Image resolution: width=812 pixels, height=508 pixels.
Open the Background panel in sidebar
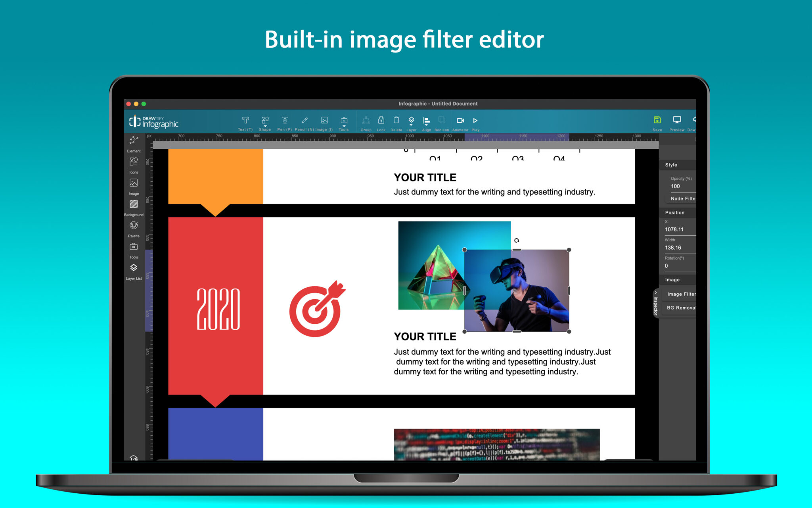[134, 204]
